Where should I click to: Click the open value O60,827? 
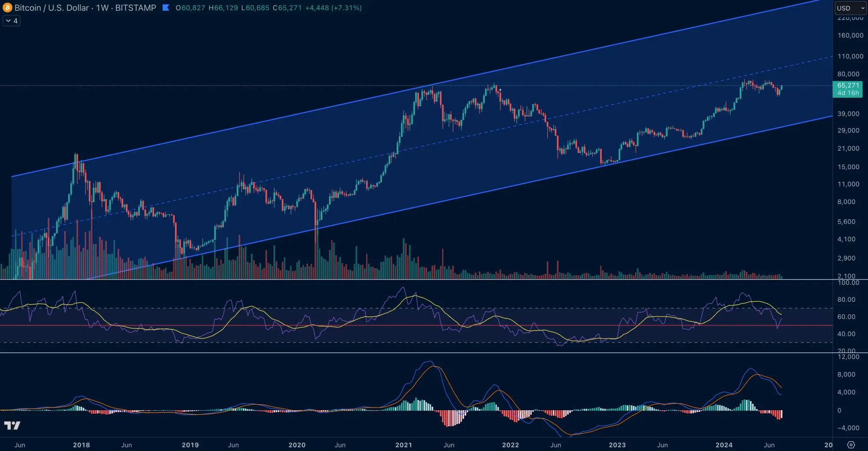point(190,8)
